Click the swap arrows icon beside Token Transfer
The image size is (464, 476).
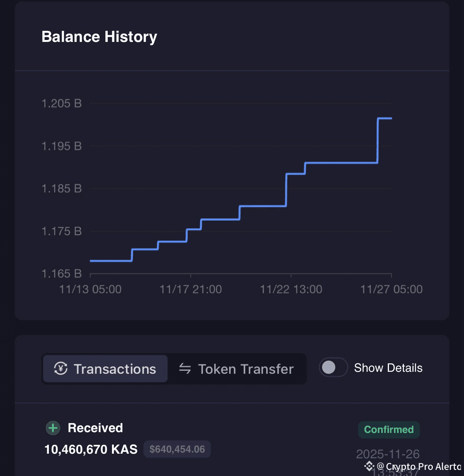(x=185, y=369)
